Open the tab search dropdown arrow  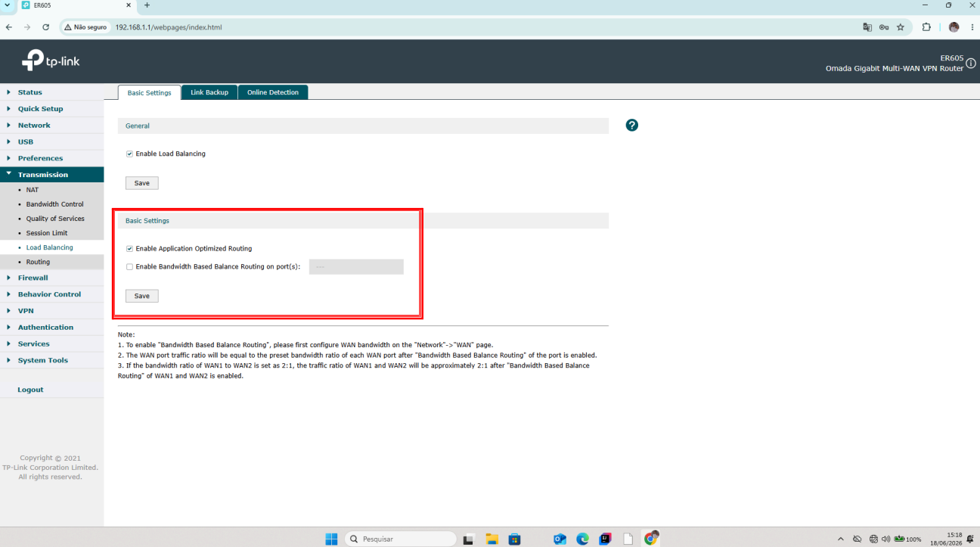pyautogui.click(x=7, y=5)
